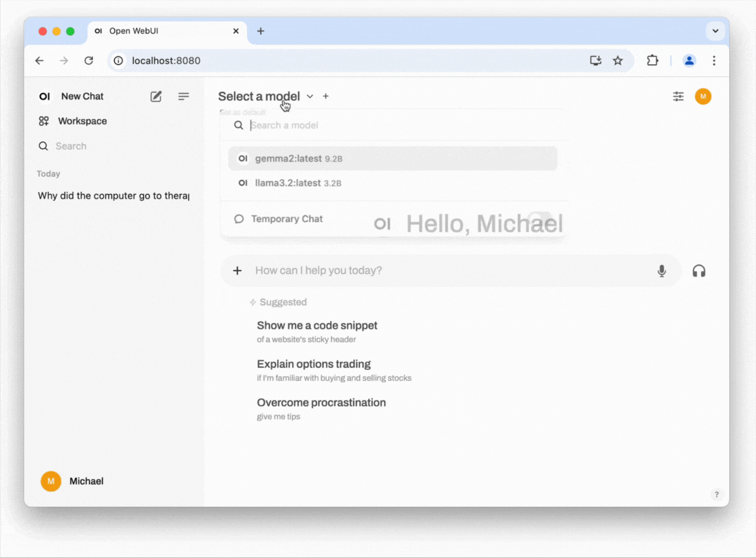This screenshot has height=558, width=756.
Task: Open the 'Why did the computer go to therapy' chat
Action: (114, 196)
